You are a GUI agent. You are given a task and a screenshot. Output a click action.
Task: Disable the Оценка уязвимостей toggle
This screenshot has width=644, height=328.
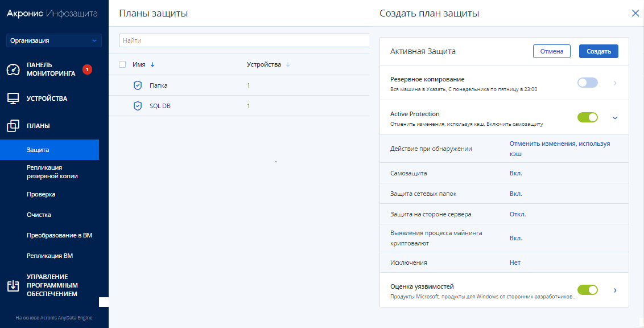[588, 290]
